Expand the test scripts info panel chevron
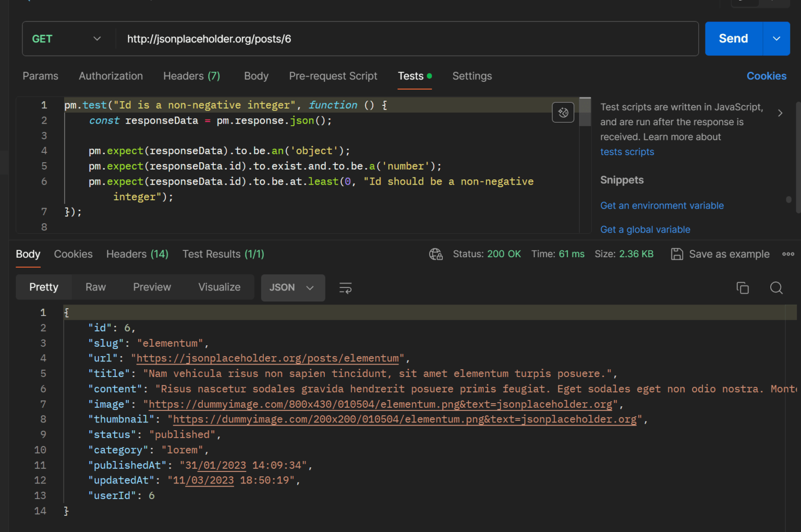Viewport: 801px width, 532px height. click(x=780, y=112)
